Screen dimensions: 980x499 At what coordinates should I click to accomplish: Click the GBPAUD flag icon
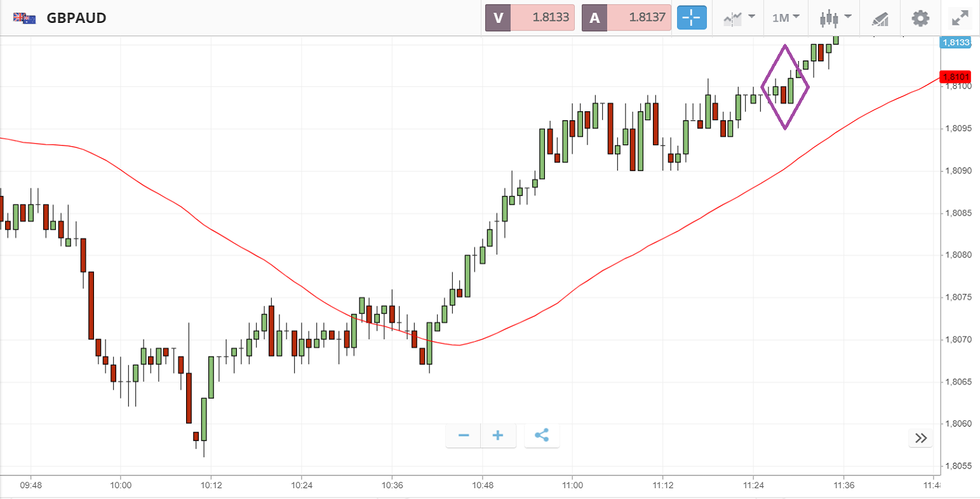tap(25, 18)
